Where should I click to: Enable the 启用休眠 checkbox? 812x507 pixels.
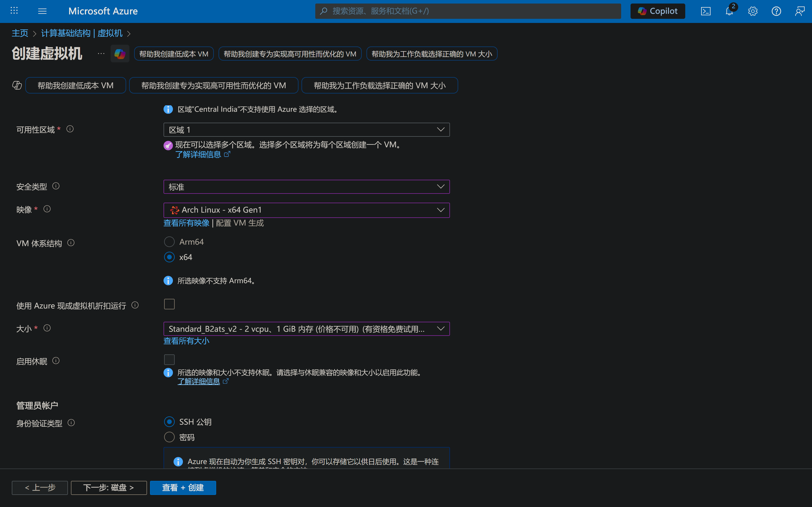pyautogui.click(x=169, y=359)
